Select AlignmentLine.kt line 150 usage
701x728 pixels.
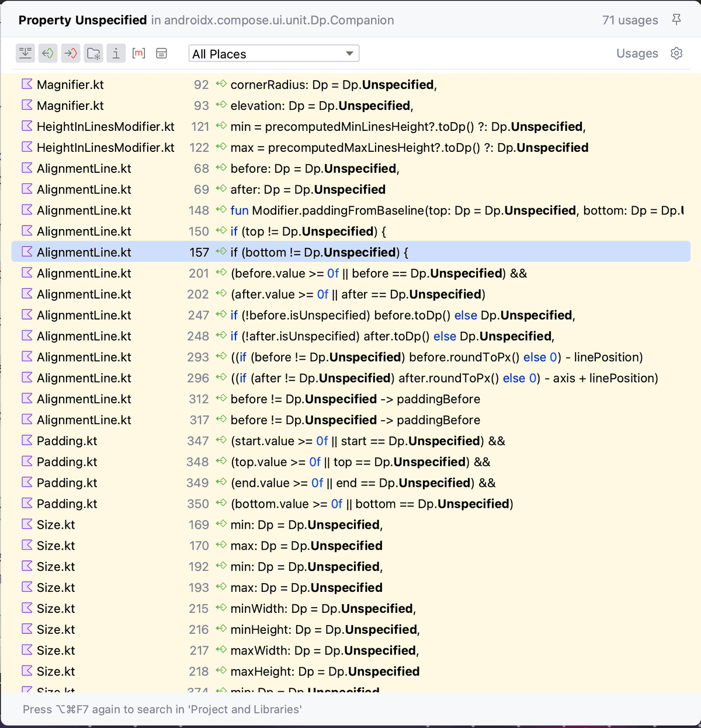pos(350,232)
